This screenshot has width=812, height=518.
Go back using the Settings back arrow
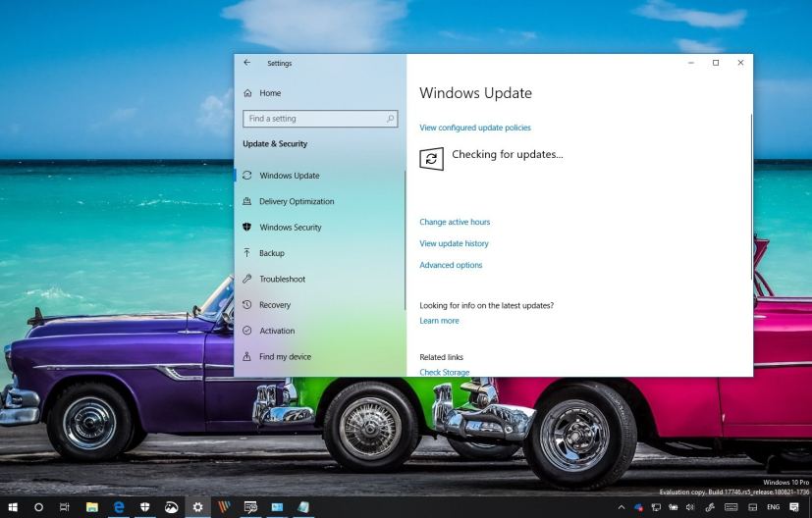tap(247, 63)
